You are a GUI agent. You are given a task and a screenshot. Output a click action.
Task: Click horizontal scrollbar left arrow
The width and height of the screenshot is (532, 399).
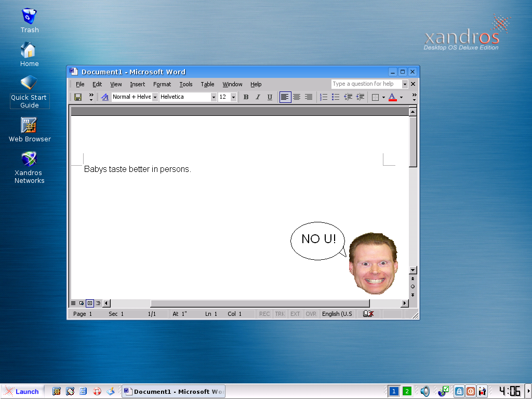pyautogui.click(x=106, y=303)
